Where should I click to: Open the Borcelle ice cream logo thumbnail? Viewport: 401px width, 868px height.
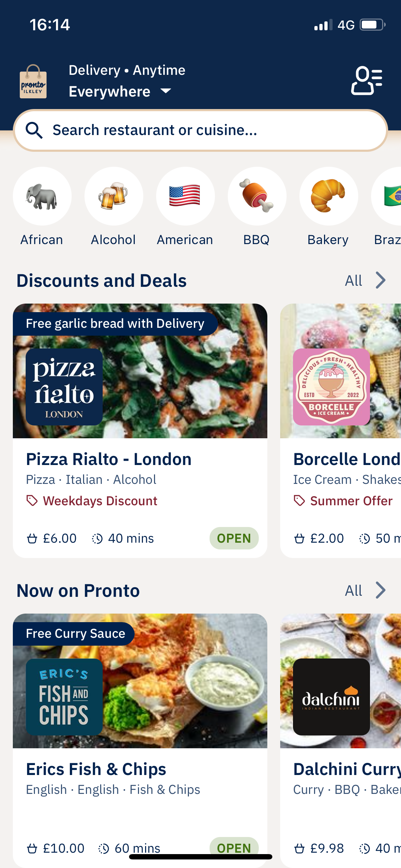click(331, 387)
